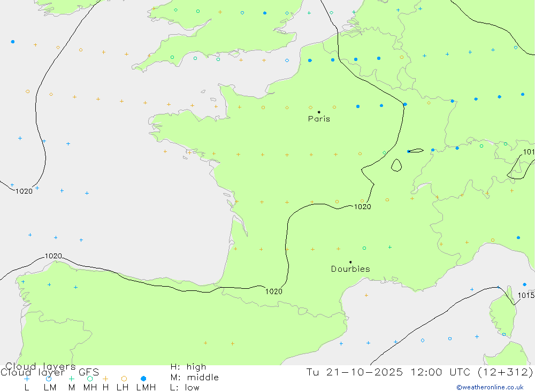
Task: Click the 'LMH' legend label text
Action: pyautogui.click(x=146, y=388)
